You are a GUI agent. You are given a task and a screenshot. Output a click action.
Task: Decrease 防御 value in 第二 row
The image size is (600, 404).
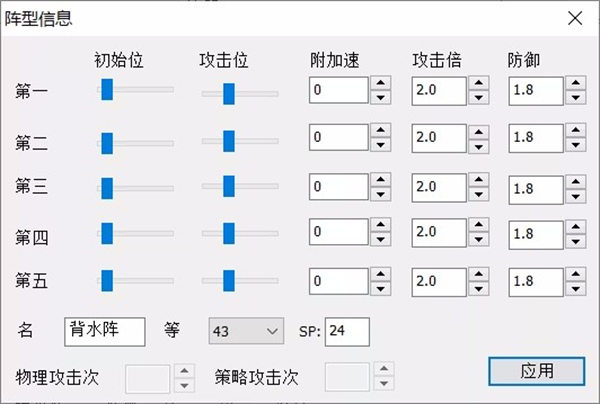[x=576, y=145]
